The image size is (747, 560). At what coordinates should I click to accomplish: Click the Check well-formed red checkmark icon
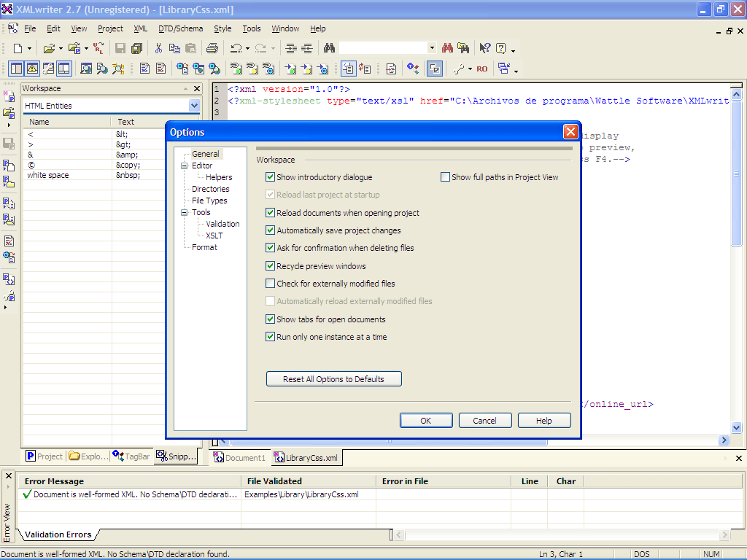point(161,69)
